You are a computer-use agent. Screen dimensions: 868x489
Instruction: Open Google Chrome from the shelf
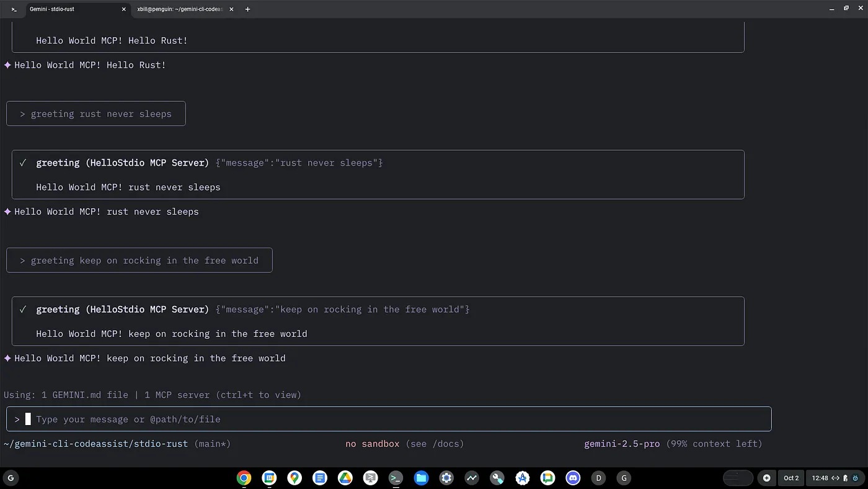click(x=244, y=478)
